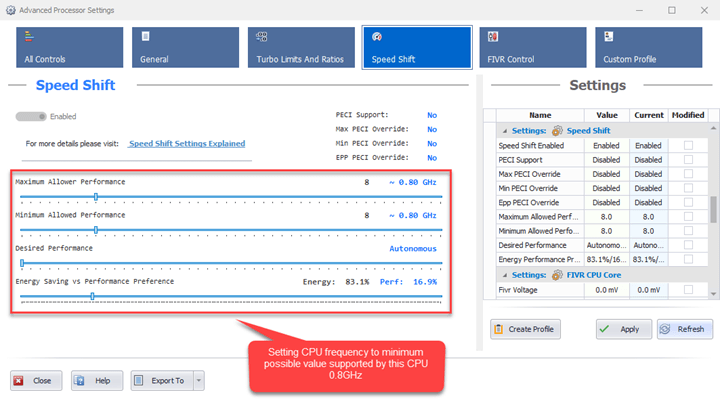Click the Name column header
Viewport: 720px width, 405px height.
tap(540, 115)
